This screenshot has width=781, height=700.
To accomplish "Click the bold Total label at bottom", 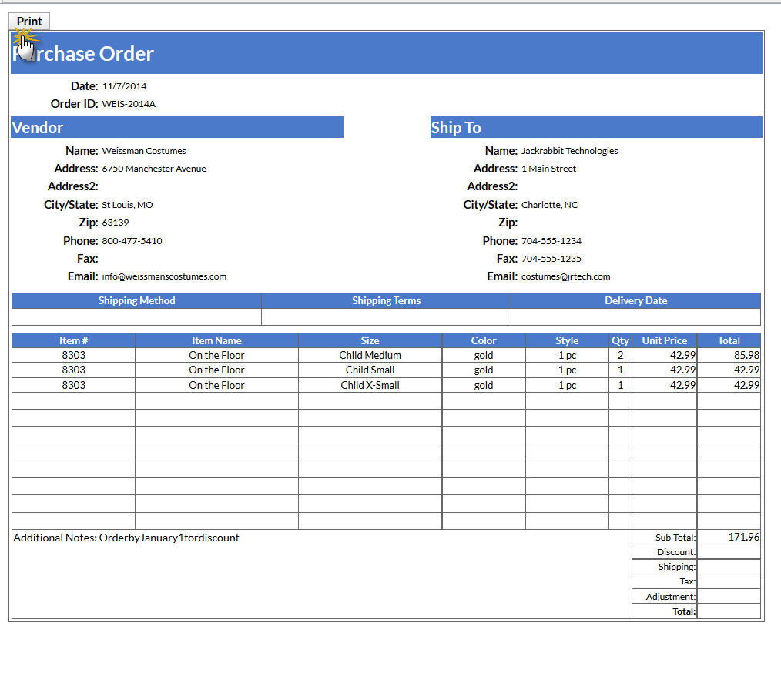I will point(684,612).
